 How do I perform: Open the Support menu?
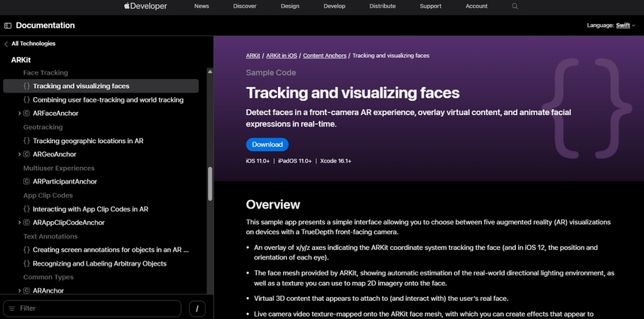[430, 6]
